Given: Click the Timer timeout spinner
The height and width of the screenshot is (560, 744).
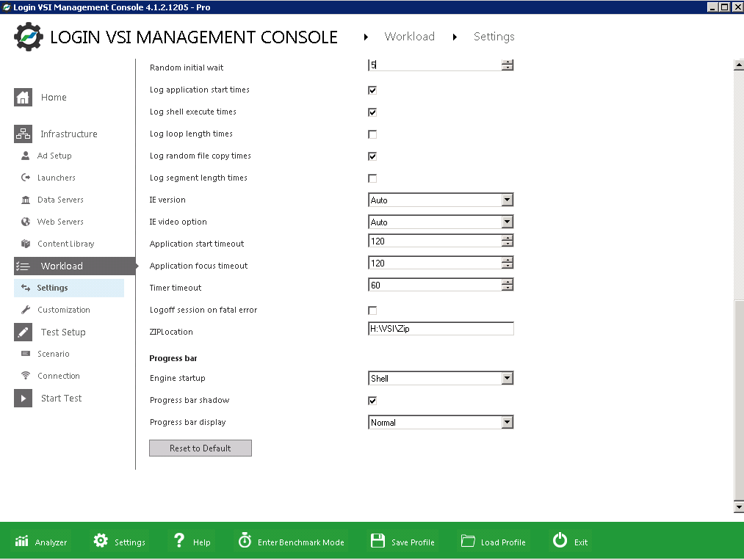Looking at the screenshot, I should coord(508,285).
